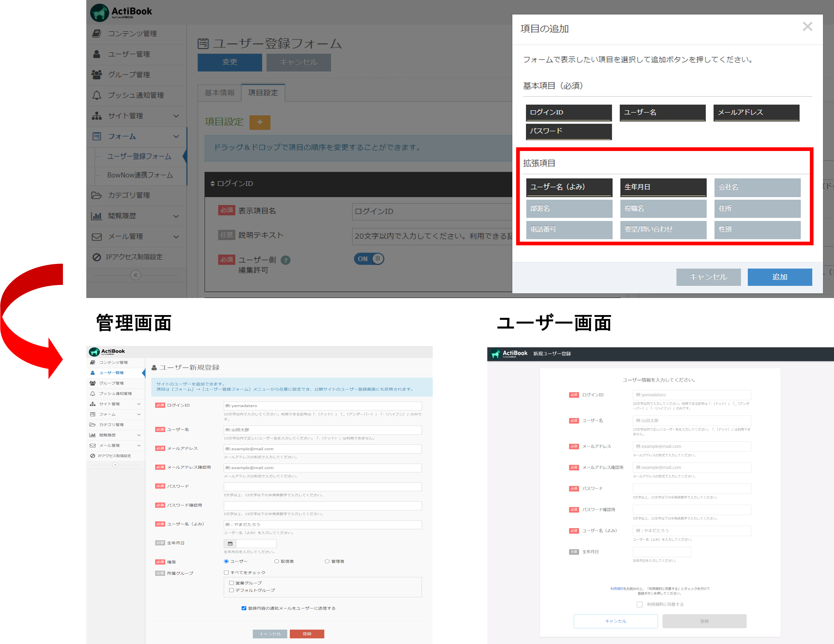Click sort handle icon on ログインID header
The image size is (834, 644).
212,184
